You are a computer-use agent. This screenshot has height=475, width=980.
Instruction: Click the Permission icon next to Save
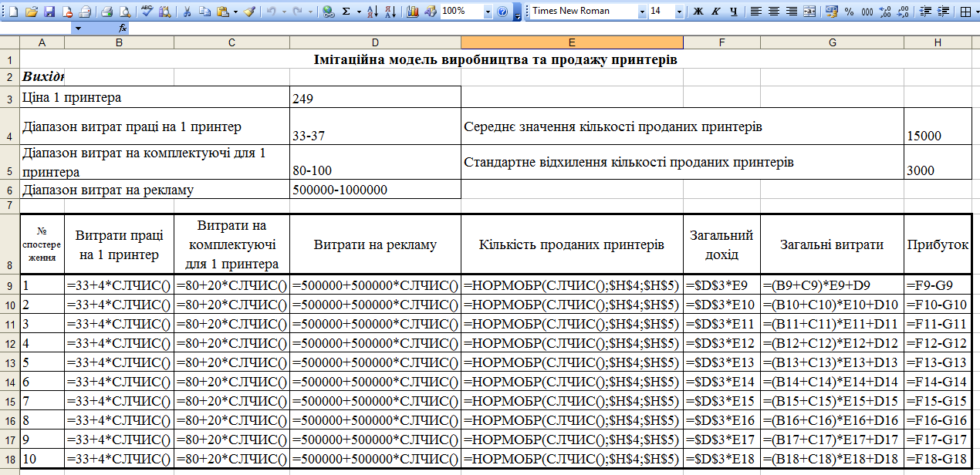[67, 12]
